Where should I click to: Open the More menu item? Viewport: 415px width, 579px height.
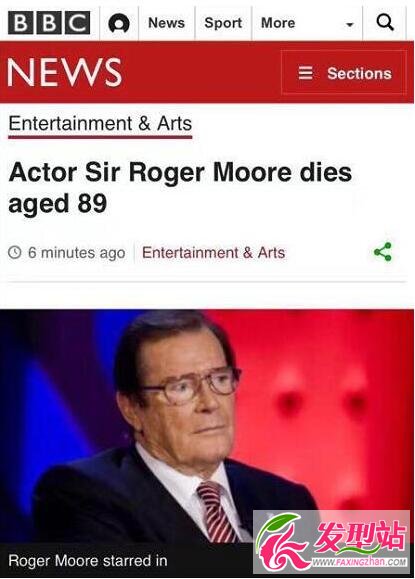click(278, 23)
